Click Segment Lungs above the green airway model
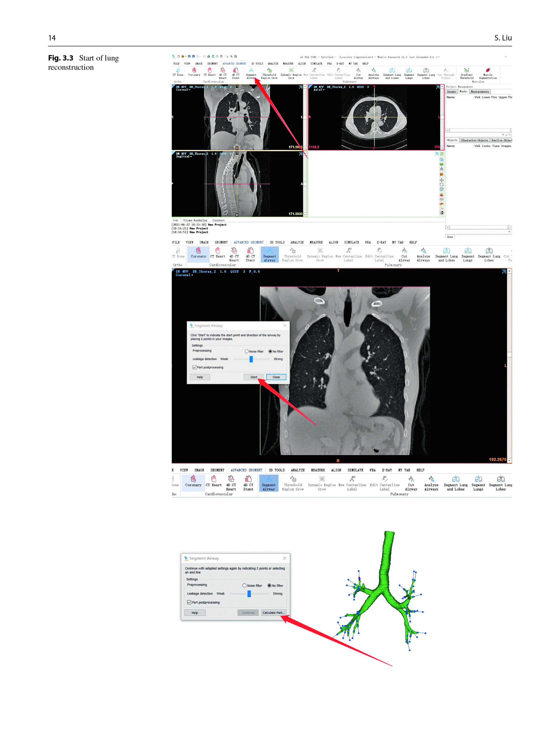This screenshot has width=560, height=744. (478, 483)
